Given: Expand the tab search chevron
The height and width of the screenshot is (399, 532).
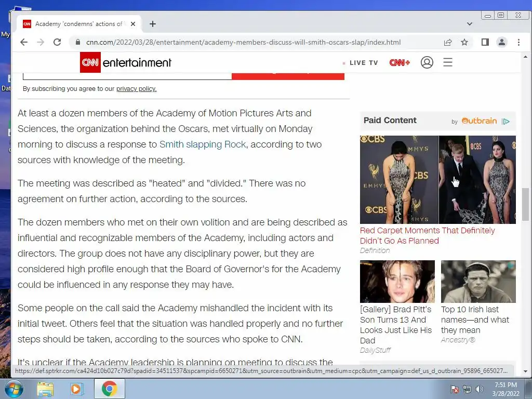Looking at the screenshot, I should click(470, 24).
